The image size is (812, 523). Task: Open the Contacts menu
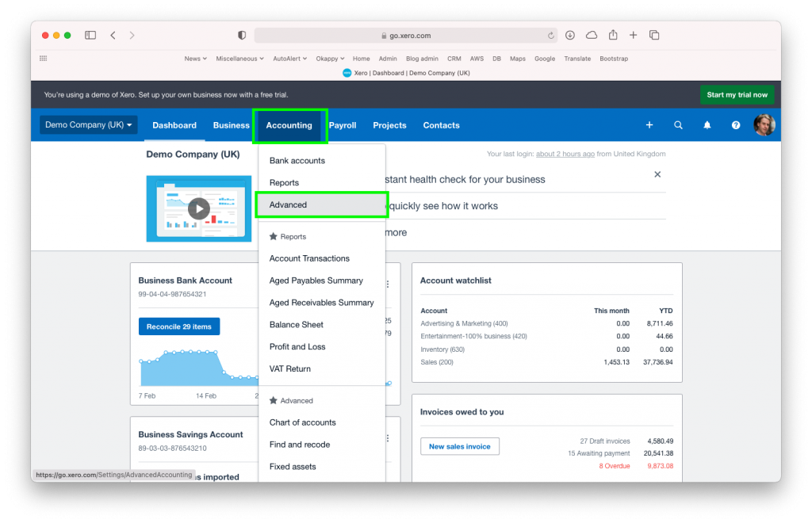click(x=441, y=125)
